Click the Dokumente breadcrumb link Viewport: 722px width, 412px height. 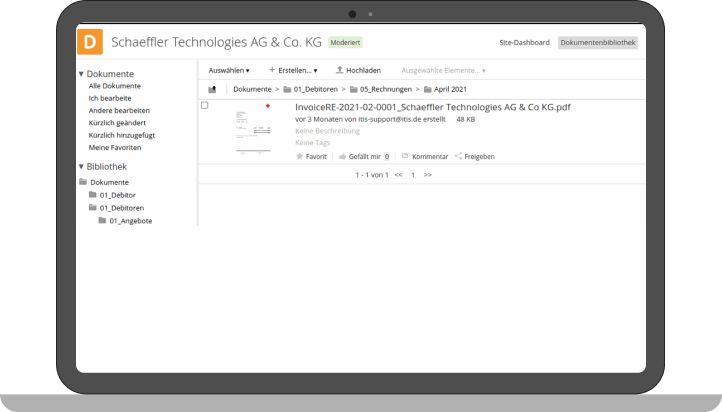pos(252,89)
